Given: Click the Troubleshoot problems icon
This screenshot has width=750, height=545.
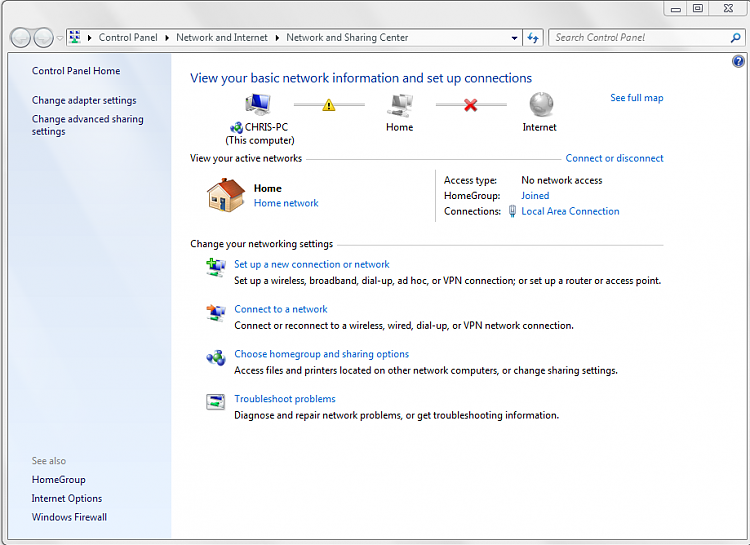Looking at the screenshot, I should [x=216, y=402].
